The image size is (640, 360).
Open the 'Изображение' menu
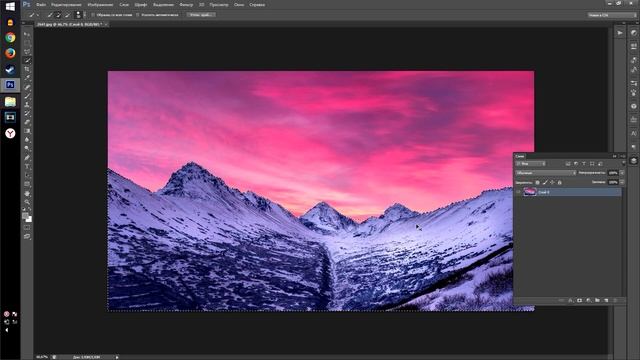pos(100,5)
